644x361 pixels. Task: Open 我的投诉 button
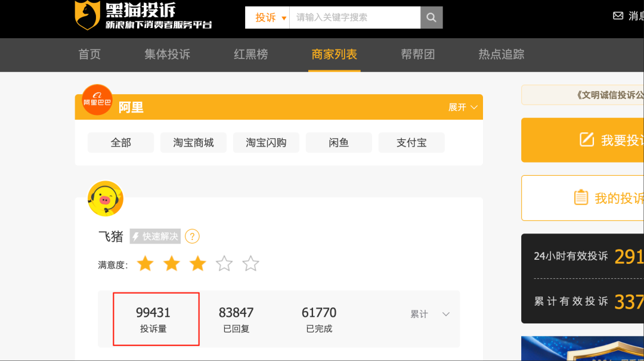coord(608,198)
